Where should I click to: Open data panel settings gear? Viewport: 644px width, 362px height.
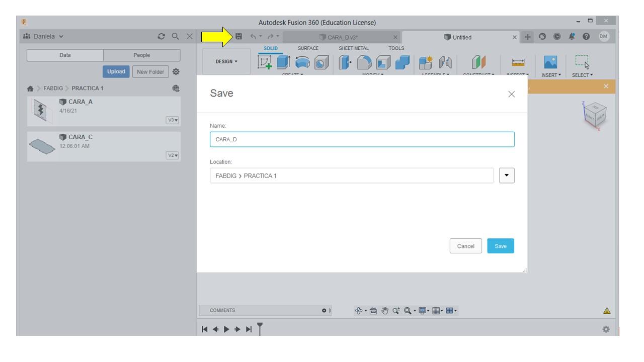(x=176, y=71)
